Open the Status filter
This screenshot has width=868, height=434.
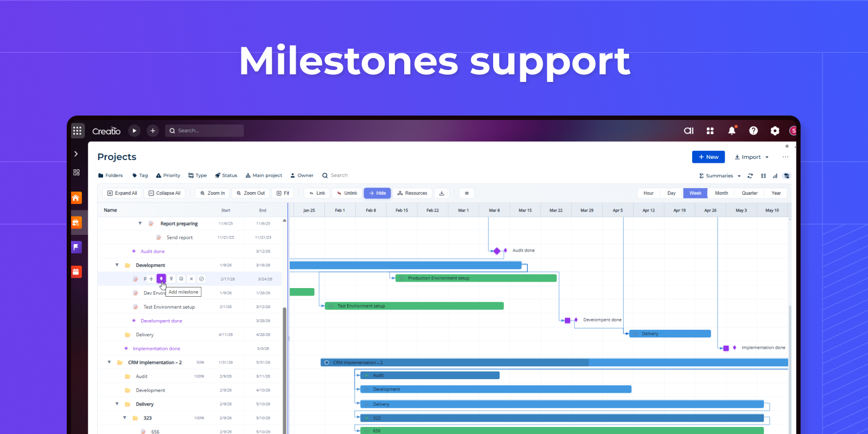226,175
